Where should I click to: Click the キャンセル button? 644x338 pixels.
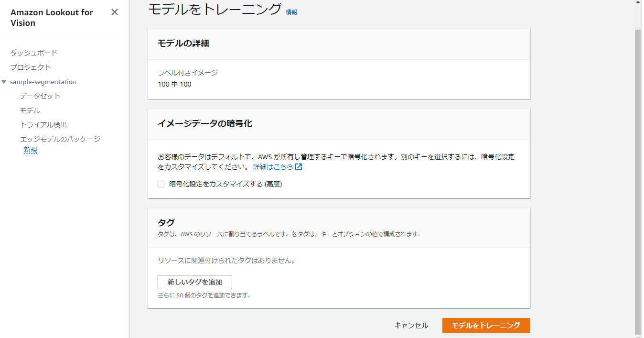point(411,326)
